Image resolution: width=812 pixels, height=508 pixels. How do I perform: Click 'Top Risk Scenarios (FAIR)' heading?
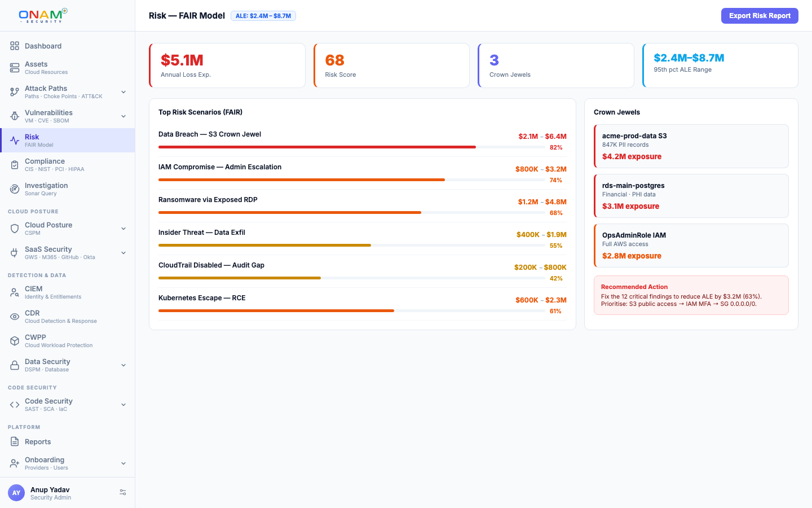click(200, 112)
